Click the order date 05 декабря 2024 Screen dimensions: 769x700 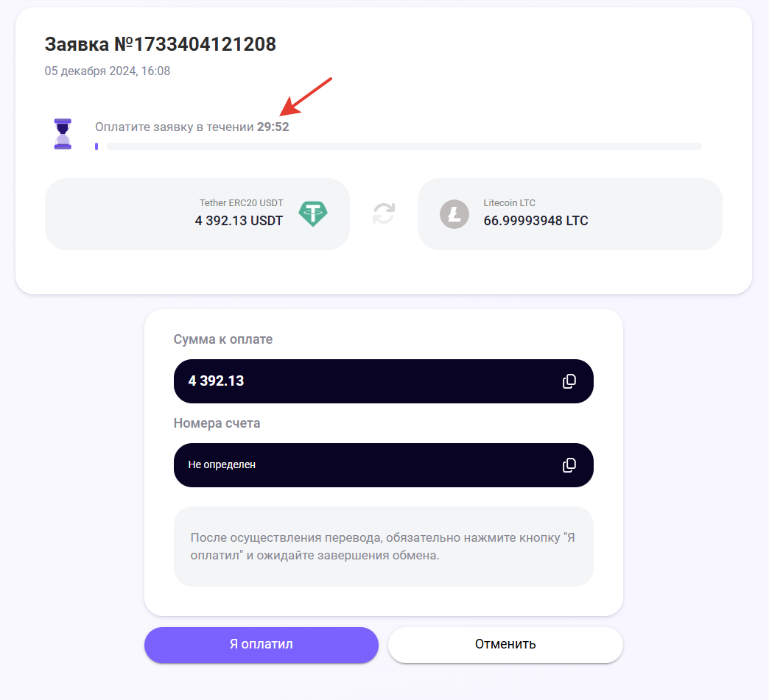click(108, 71)
